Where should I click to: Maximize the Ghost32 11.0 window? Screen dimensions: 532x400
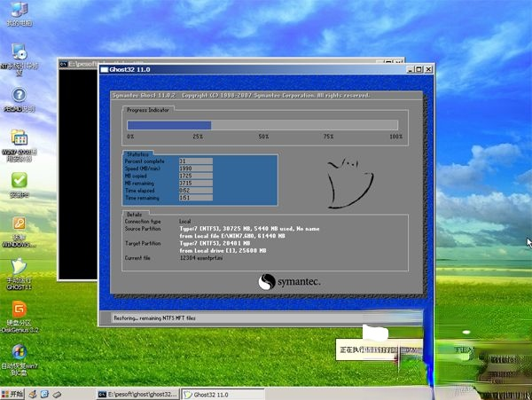coord(419,69)
